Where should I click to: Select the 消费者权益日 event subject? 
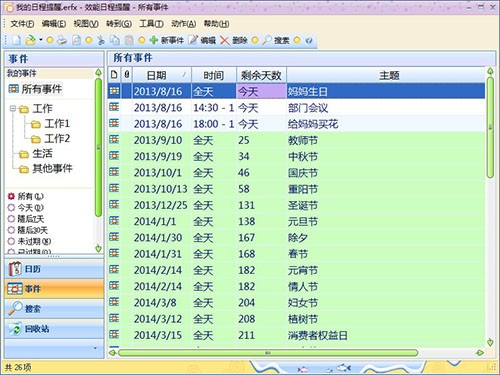318,335
